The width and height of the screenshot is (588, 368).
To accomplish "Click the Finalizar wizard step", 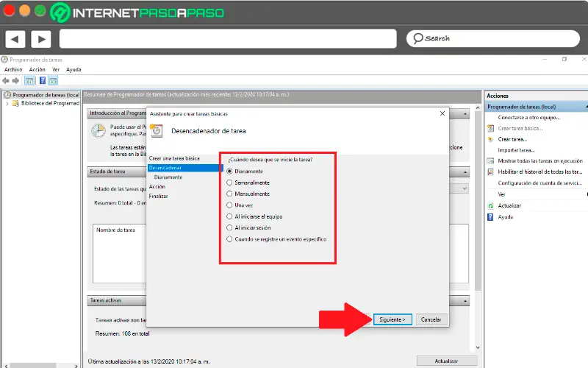I will pos(159,196).
